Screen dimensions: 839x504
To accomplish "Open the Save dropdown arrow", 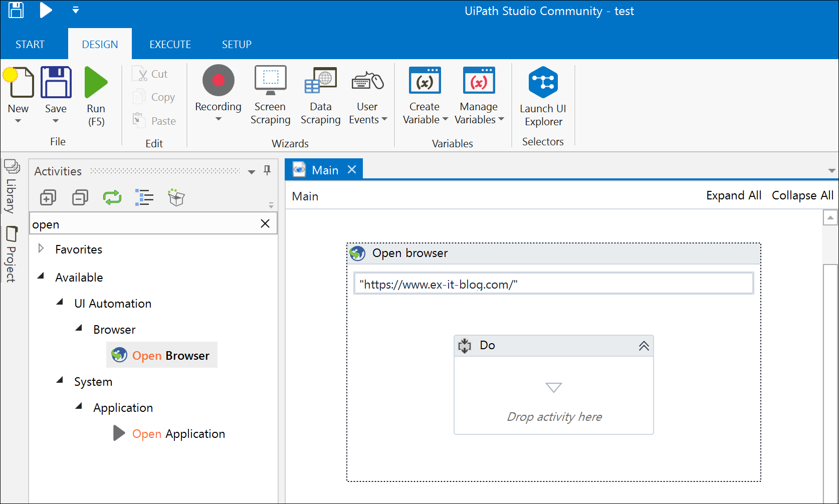I will click(56, 121).
